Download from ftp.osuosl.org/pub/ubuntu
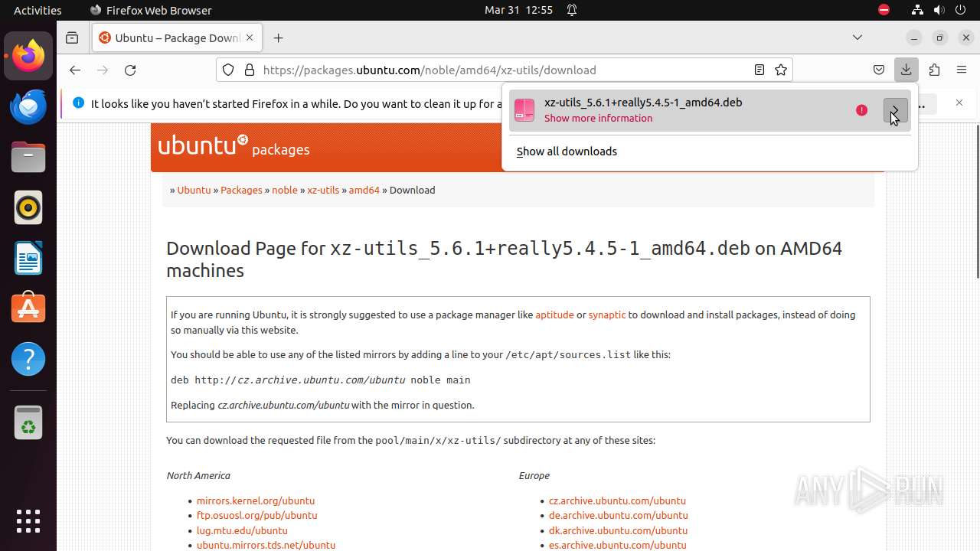This screenshot has width=980, height=551. pos(256,515)
